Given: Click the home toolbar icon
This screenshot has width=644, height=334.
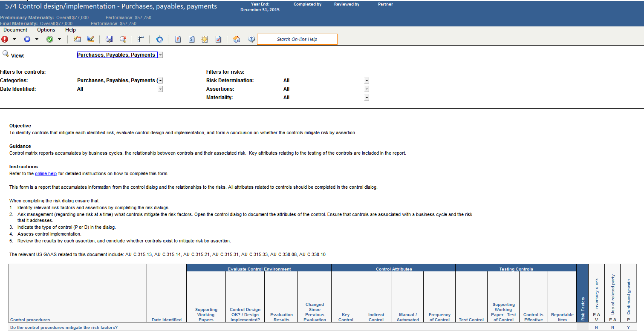Looking at the screenshot, I should 237,39.
